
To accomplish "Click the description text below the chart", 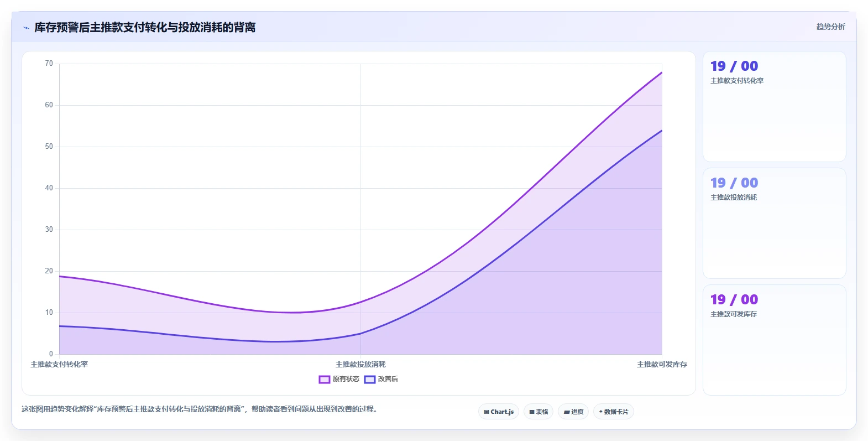I will point(199,409).
